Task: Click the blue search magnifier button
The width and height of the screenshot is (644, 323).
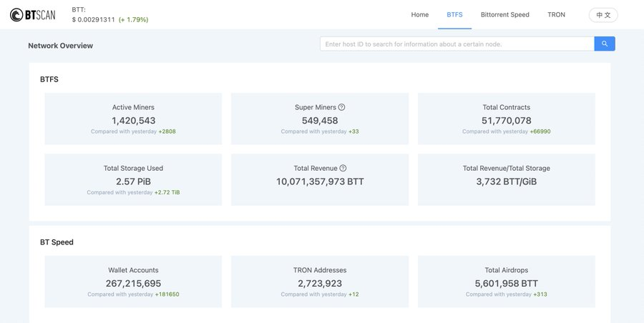Action: 605,44
